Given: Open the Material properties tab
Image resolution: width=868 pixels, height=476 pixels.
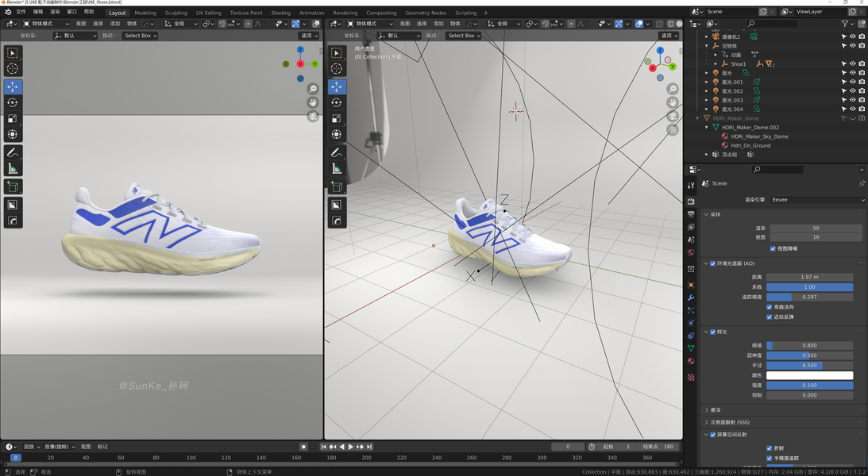Looking at the screenshot, I should click(x=691, y=361).
